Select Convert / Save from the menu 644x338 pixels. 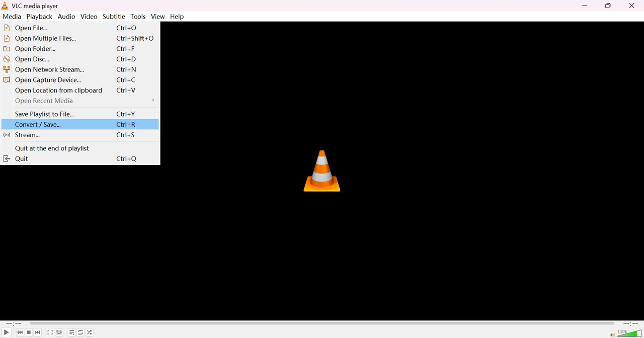(x=38, y=124)
